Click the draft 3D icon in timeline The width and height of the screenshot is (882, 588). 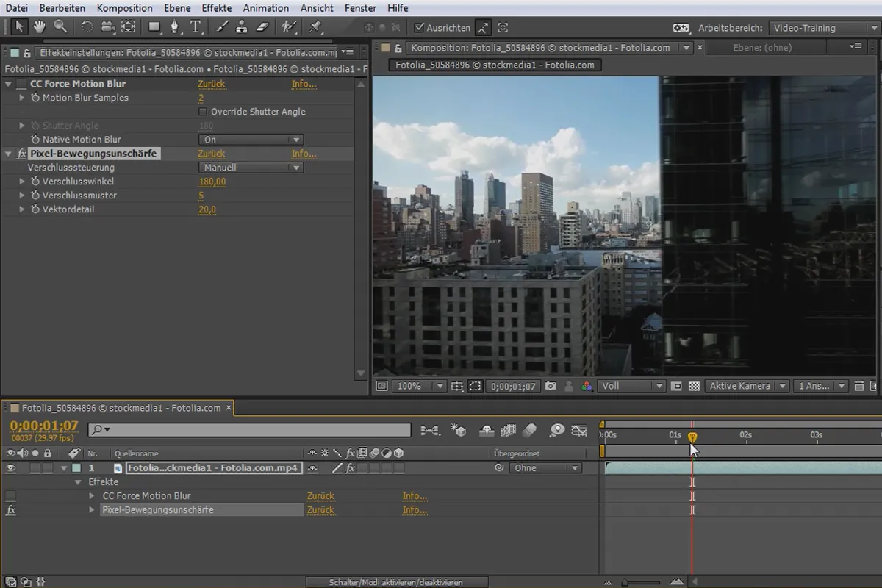point(459,431)
